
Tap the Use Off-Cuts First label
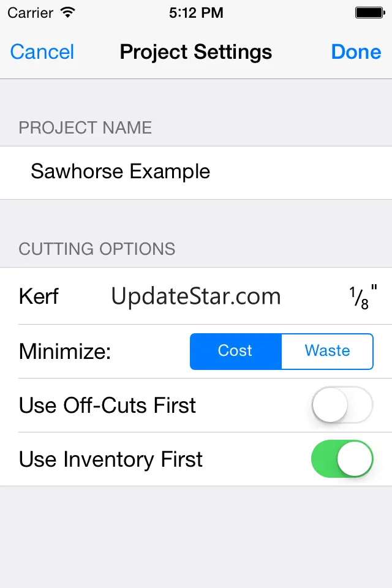click(x=107, y=405)
